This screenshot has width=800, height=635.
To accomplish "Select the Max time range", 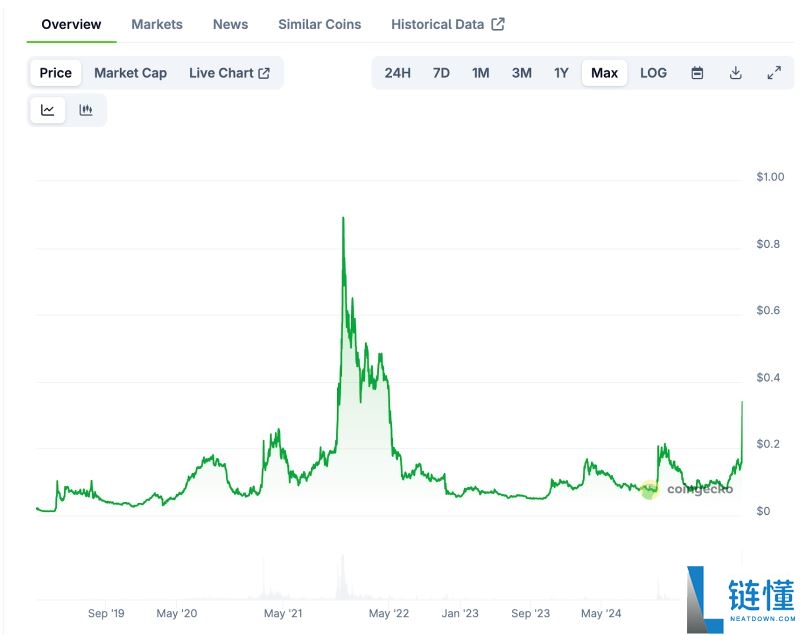I will click(604, 73).
